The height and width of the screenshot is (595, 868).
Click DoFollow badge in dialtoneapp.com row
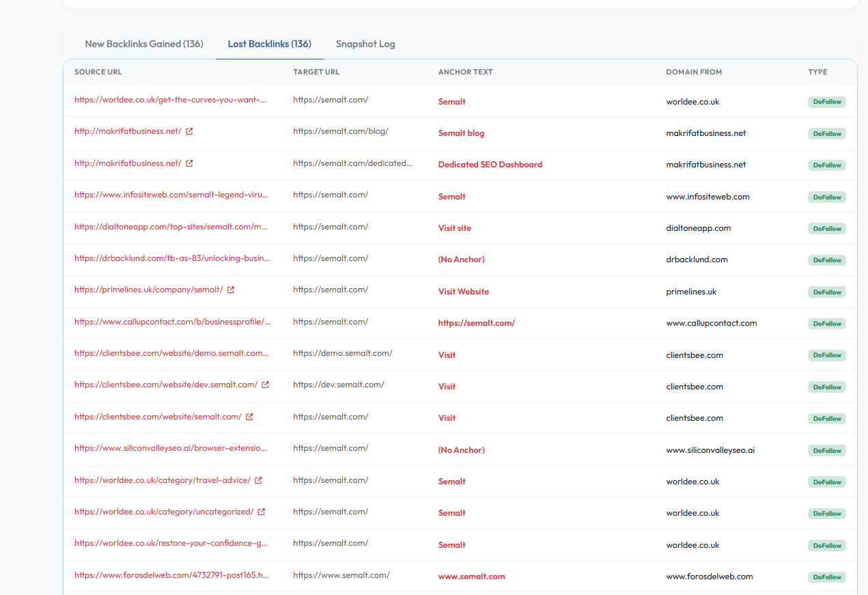click(827, 228)
